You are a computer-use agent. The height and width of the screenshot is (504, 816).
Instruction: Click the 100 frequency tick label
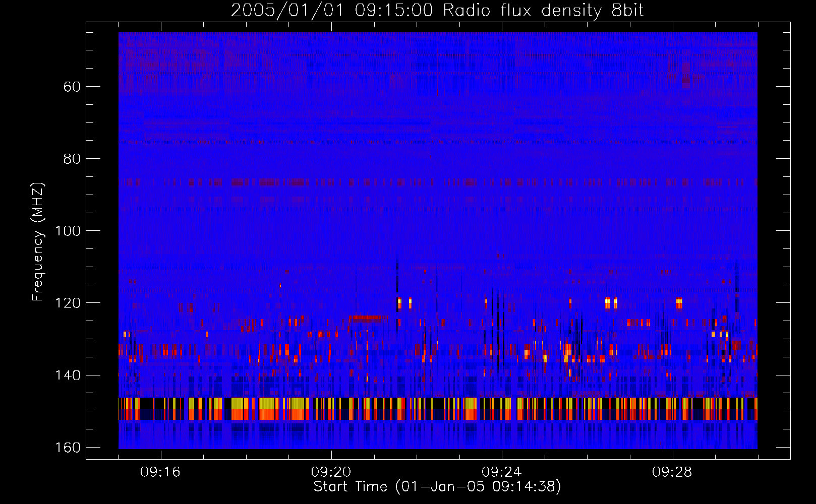67,231
